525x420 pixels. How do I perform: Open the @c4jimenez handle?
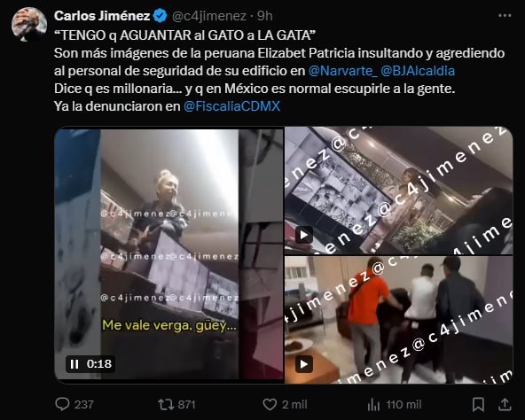tap(209, 16)
